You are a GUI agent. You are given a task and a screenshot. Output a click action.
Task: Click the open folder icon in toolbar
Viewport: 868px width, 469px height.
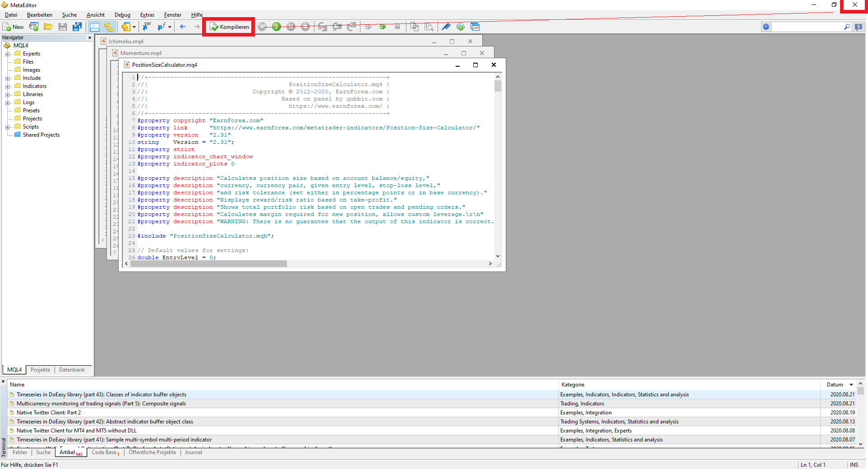(48, 27)
